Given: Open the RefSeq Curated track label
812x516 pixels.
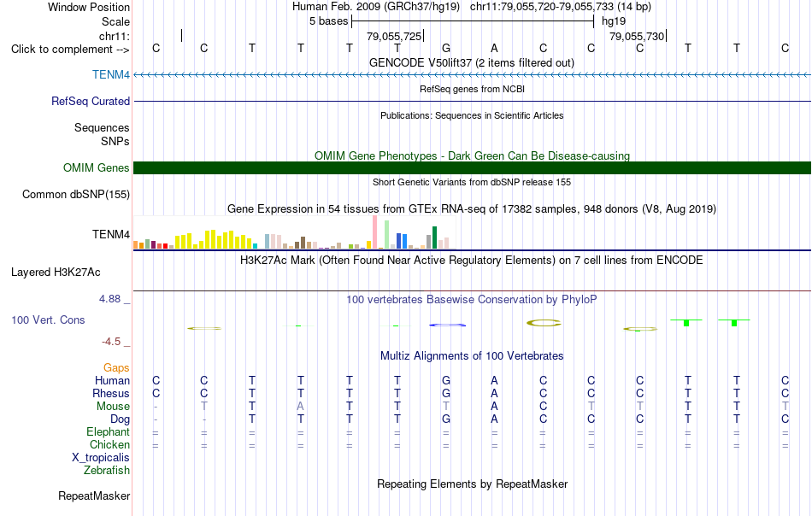Looking at the screenshot, I should [x=91, y=101].
